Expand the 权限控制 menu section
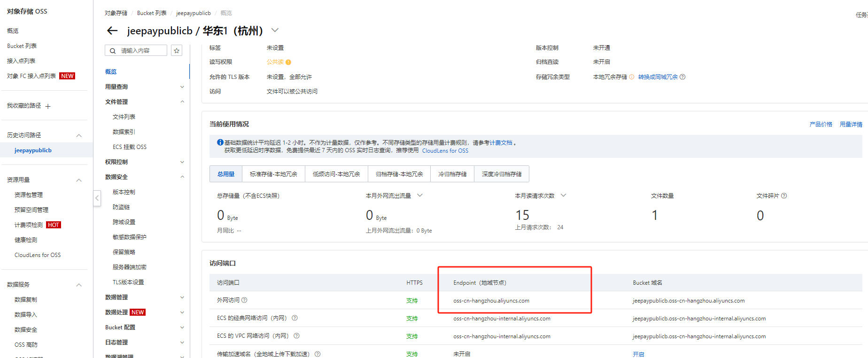 click(182, 162)
